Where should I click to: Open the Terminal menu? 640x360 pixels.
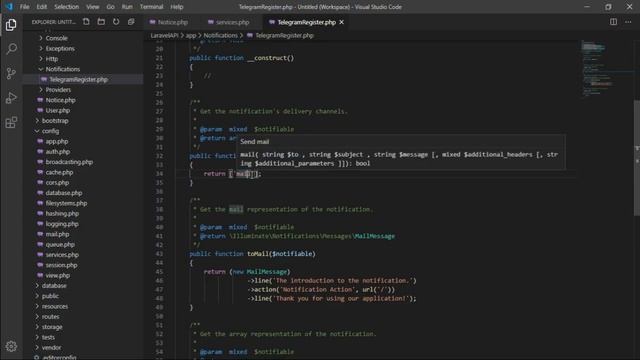click(151, 7)
